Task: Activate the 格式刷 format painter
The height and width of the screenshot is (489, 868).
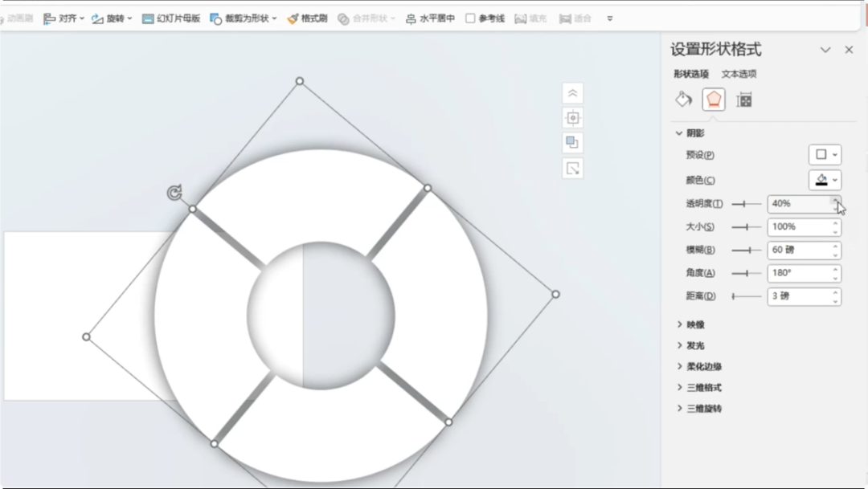Action: (x=307, y=18)
